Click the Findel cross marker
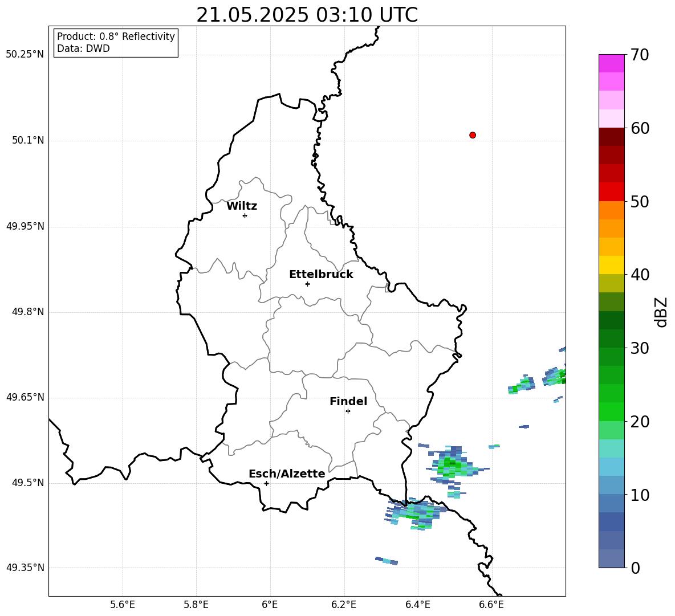This screenshot has height=616, width=675. 348,411
